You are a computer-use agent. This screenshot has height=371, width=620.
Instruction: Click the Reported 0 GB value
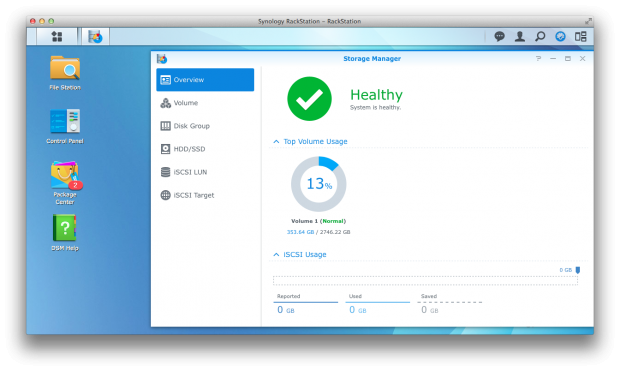pyautogui.click(x=285, y=310)
